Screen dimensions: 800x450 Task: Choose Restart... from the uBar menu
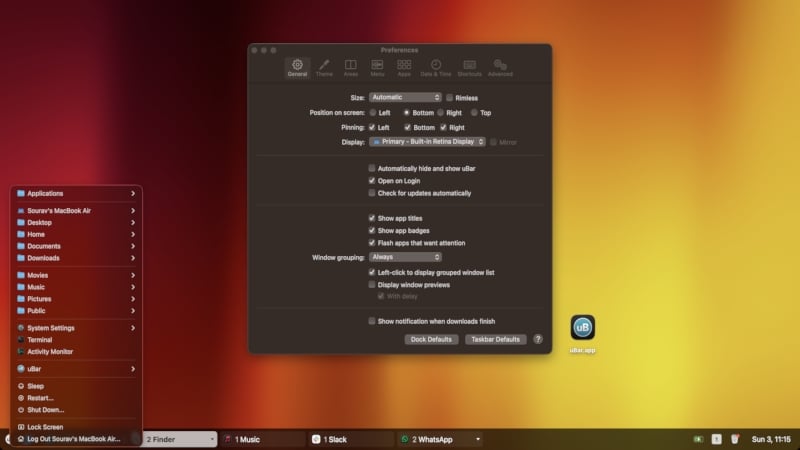point(76,398)
